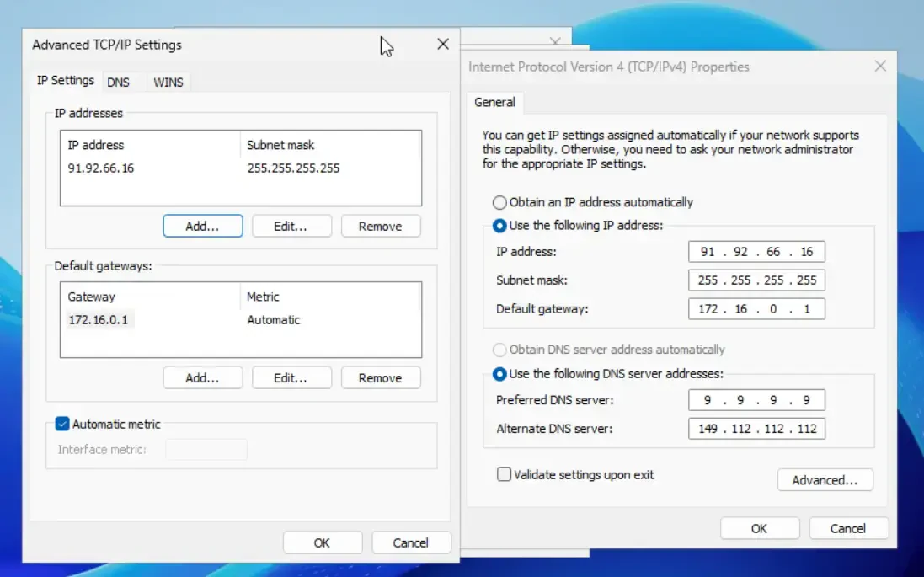Open Advanced settings from IPv4 Properties
Image resolution: width=924 pixels, height=577 pixels.
(825, 480)
